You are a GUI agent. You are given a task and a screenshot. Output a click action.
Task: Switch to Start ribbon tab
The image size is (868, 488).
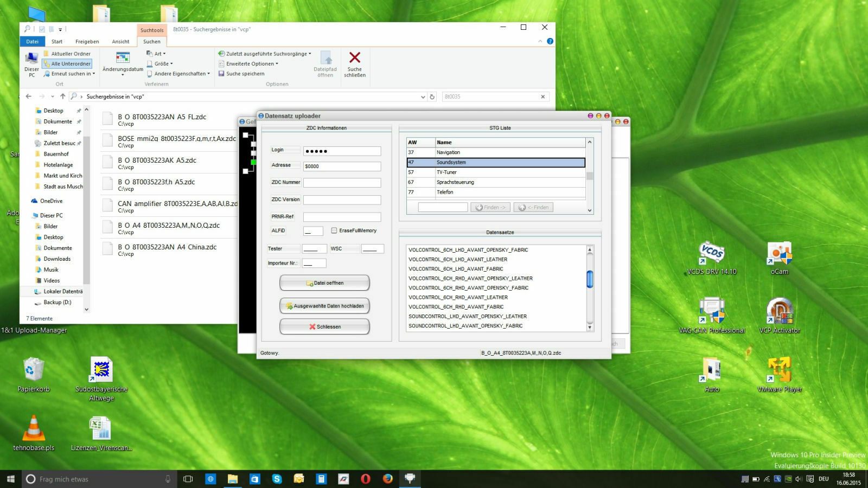click(x=57, y=41)
